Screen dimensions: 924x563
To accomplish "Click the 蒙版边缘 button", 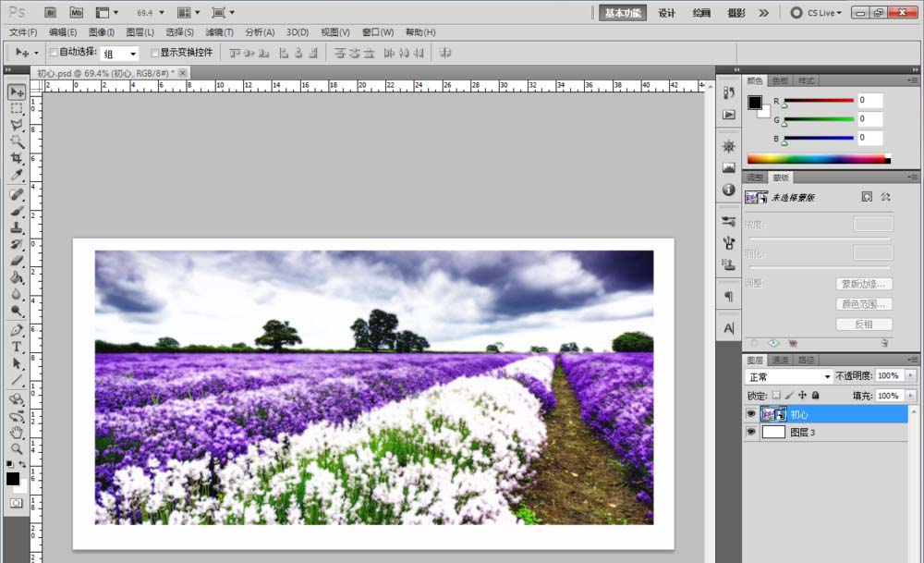I will click(864, 284).
